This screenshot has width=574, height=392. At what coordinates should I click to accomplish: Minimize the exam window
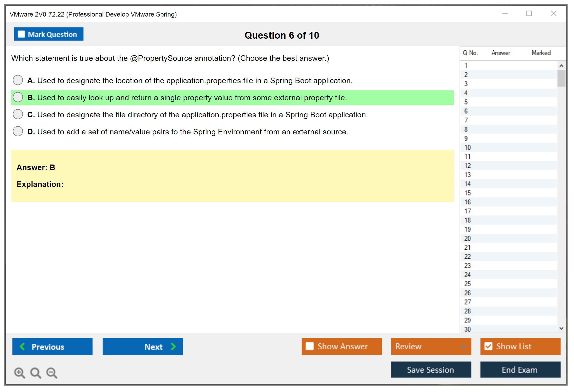(505, 14)
